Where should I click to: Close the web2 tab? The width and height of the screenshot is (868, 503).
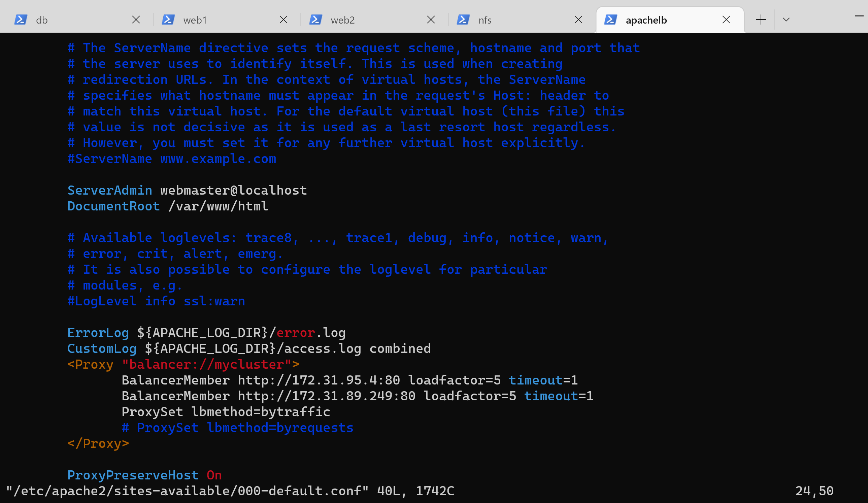(431, 20)
